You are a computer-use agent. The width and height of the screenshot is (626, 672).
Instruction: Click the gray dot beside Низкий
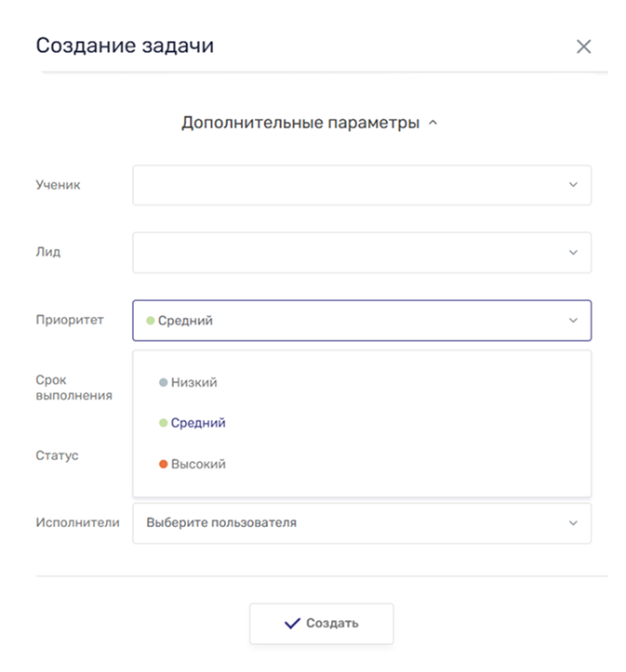164,382
